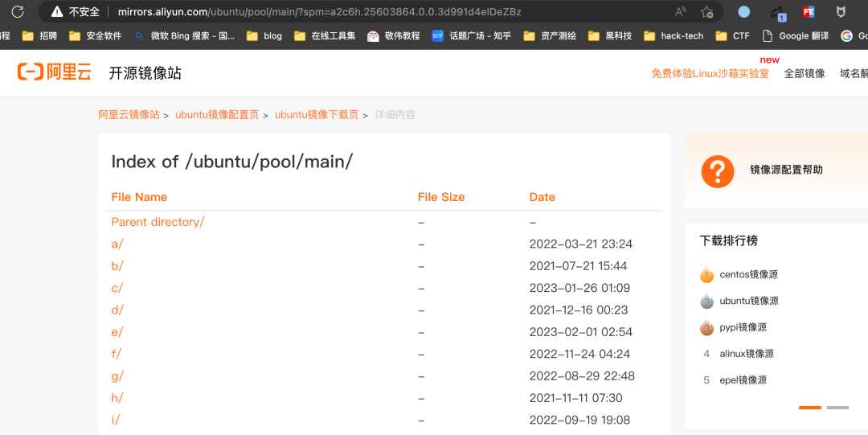Click the bronze medal icon beside pypi
Viewport: 868px width, 435px height.
tap(707, 327)
